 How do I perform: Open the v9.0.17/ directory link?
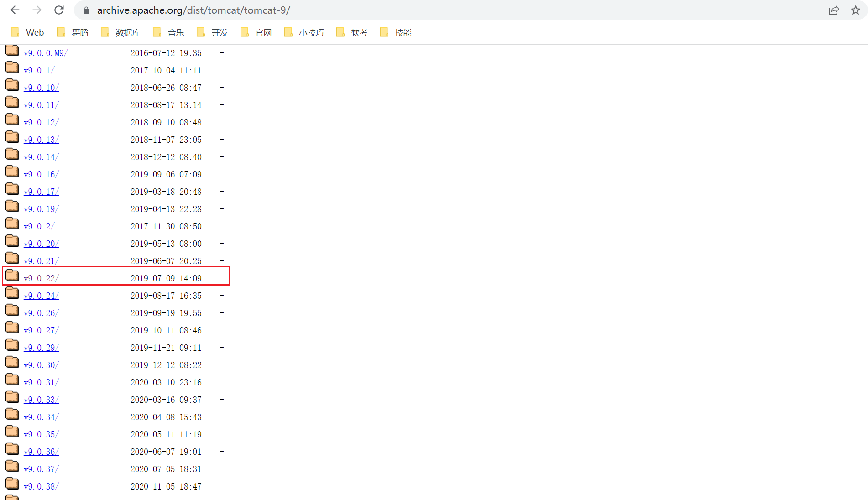pyautogui.click(x=41, y=192)
